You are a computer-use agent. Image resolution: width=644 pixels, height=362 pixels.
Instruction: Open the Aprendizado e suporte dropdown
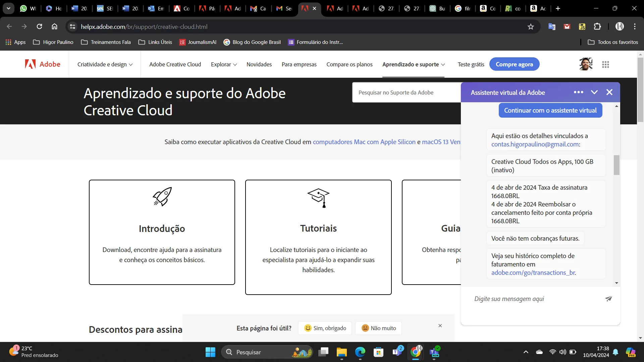413,64
